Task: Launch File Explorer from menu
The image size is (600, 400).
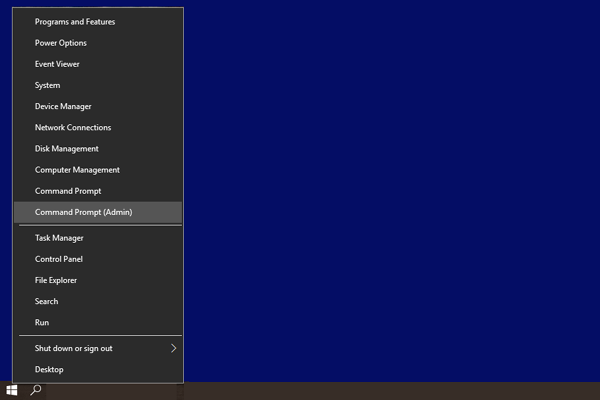Action: click(98, 280)
